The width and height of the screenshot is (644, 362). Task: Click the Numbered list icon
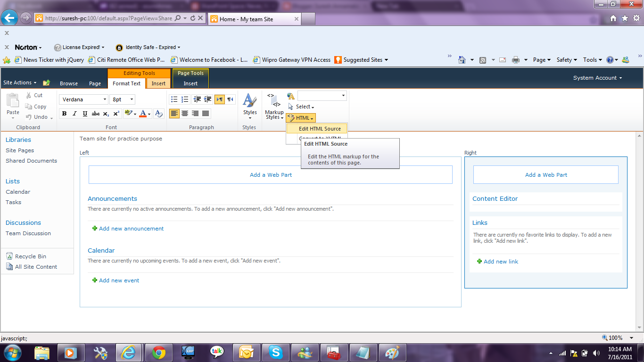pyautogui.click(x=184, y=99)
